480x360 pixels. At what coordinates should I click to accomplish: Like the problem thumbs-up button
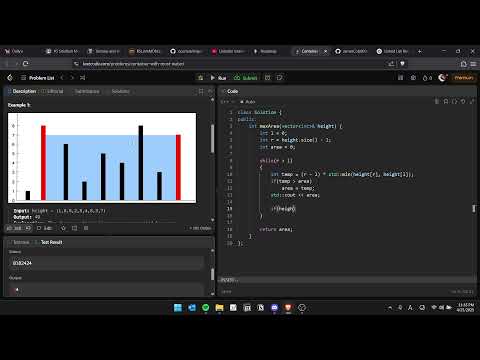14,228
